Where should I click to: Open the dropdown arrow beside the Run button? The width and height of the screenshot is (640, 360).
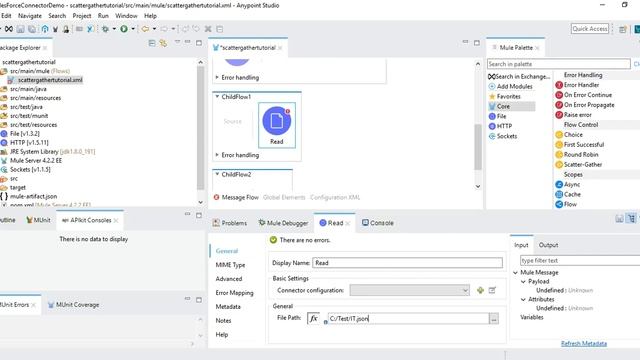point(133,29)
